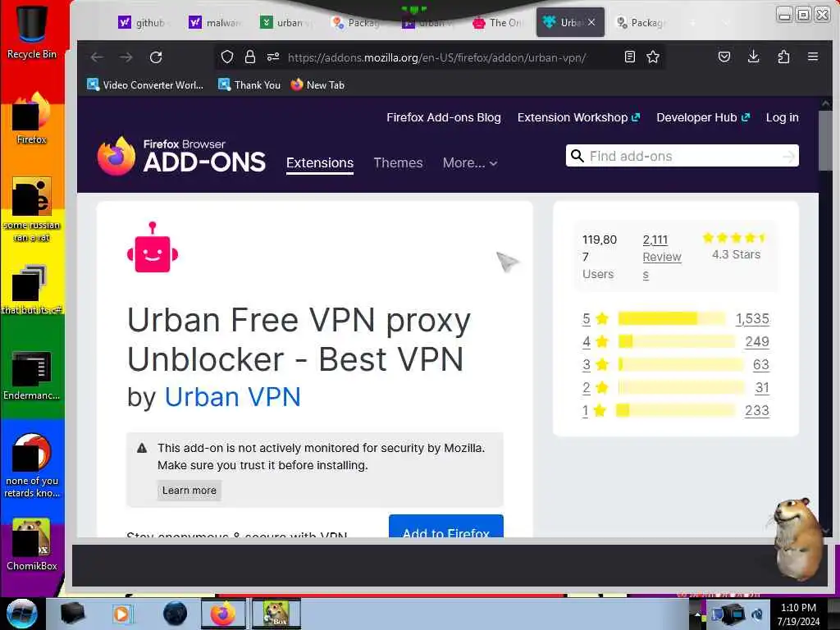Select the Extensions navigation item
This screenshot has width=840, height=630.
coord(320,163)
